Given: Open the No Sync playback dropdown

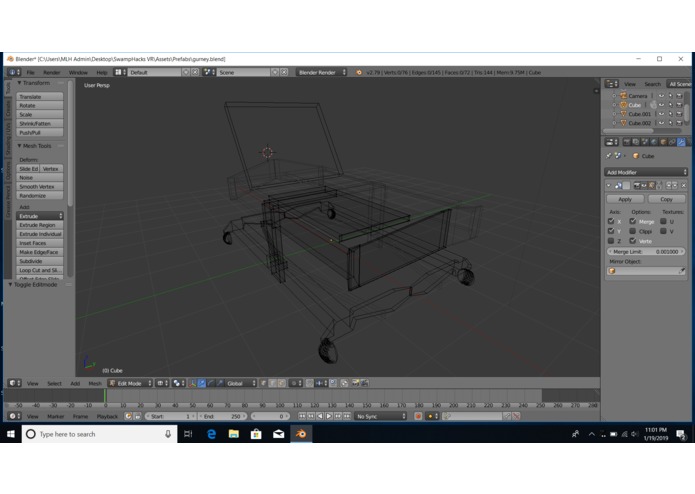Looking at the screenshot, I should [380, 416].
